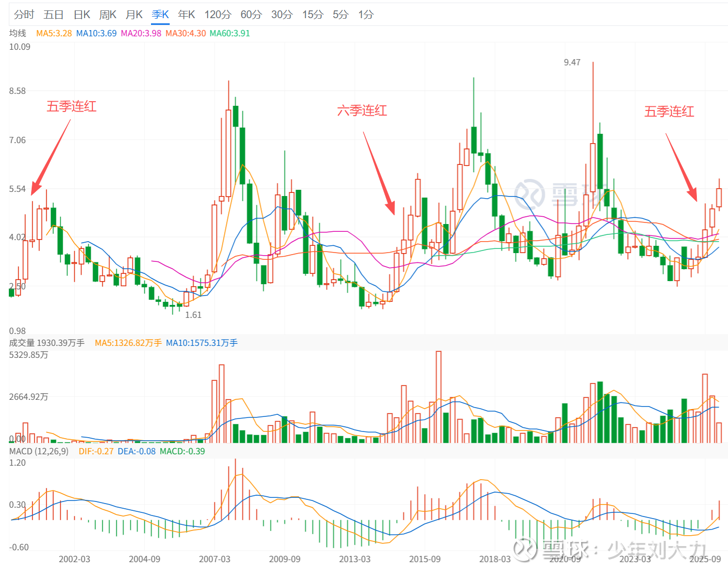
Task: Click the MA5:3.28 indicator value
Action: [54, 33]
